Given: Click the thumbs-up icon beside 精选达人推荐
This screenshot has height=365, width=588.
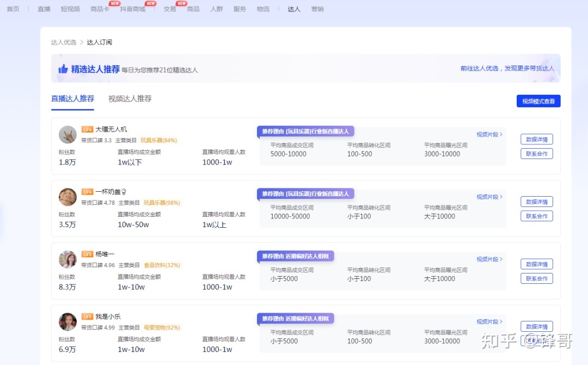Looking at the screenshot, I should coord(63,69).
